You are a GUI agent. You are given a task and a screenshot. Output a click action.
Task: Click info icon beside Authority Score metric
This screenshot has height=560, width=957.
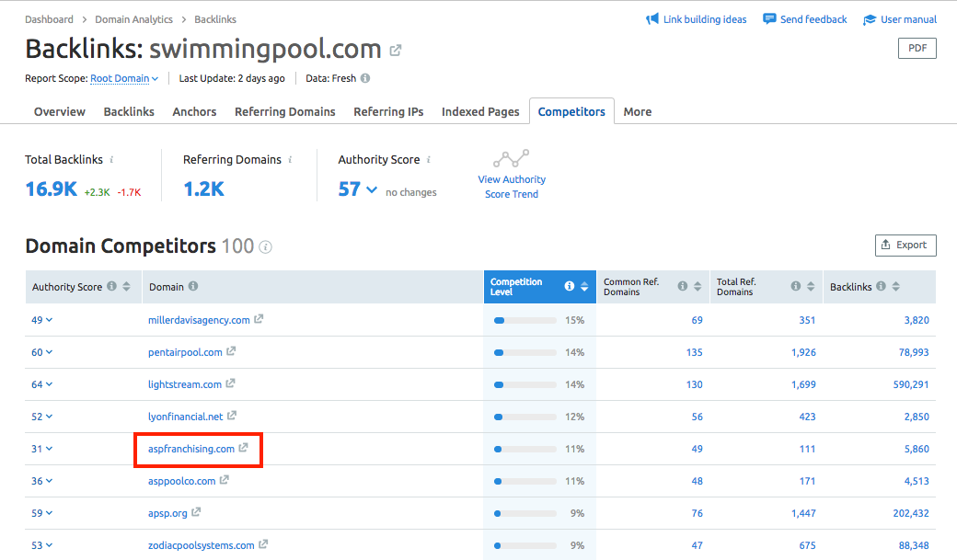click(429, 159)
